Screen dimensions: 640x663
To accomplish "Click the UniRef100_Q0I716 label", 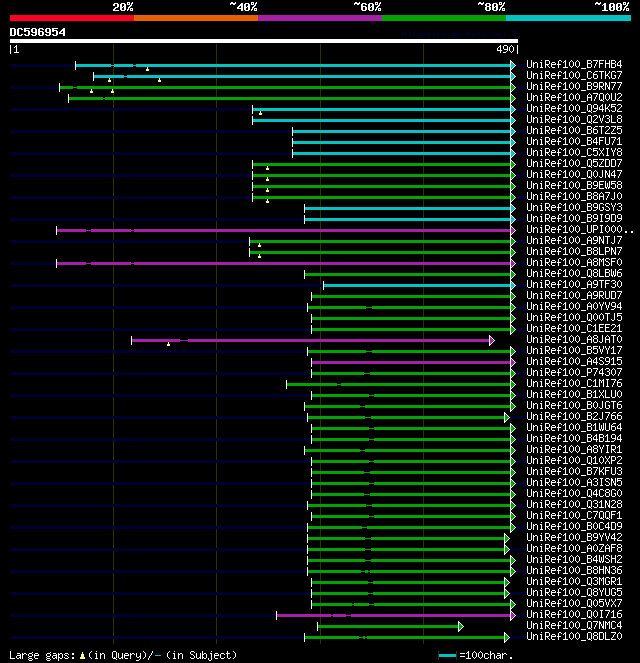I will tap(574, 614).
